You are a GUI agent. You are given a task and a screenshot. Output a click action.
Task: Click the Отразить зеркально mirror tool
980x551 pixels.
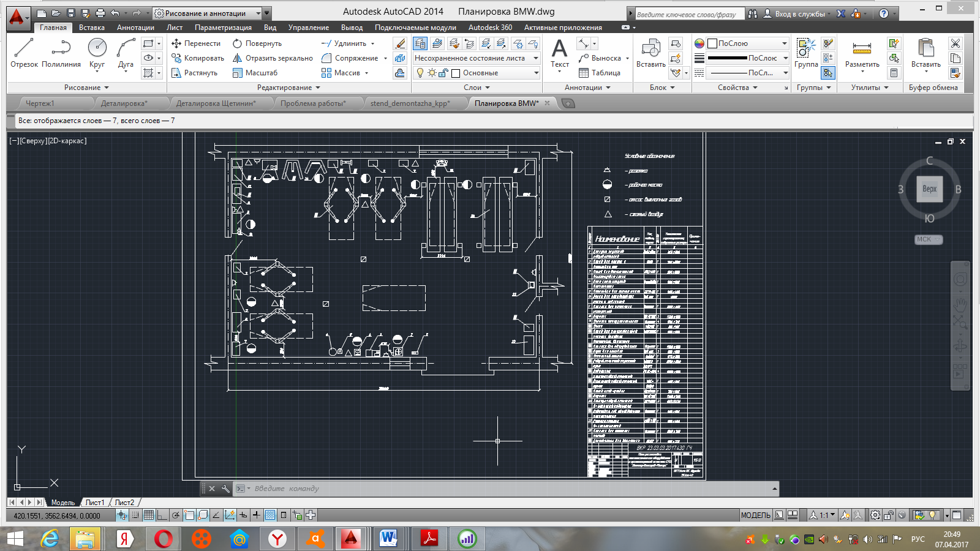[273, 58]
